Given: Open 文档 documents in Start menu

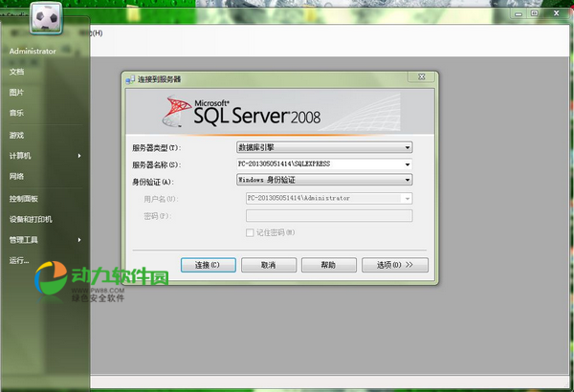Looking at the screenshot, I should point(16,72).
